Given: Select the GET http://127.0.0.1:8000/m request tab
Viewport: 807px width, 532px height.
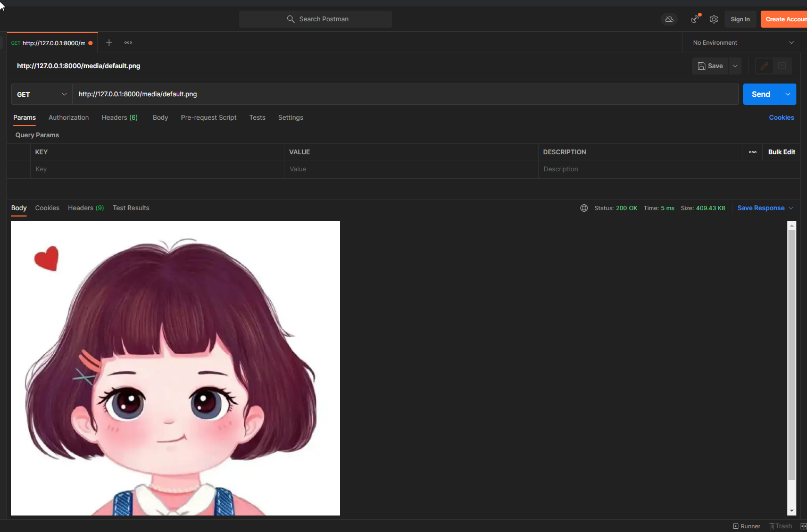Looking at the screenshot, I should tap(52, 43).
